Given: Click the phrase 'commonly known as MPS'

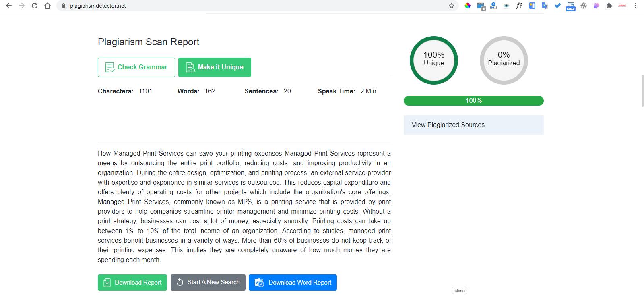Looking at the screenshot, I should tap(213, 202).
